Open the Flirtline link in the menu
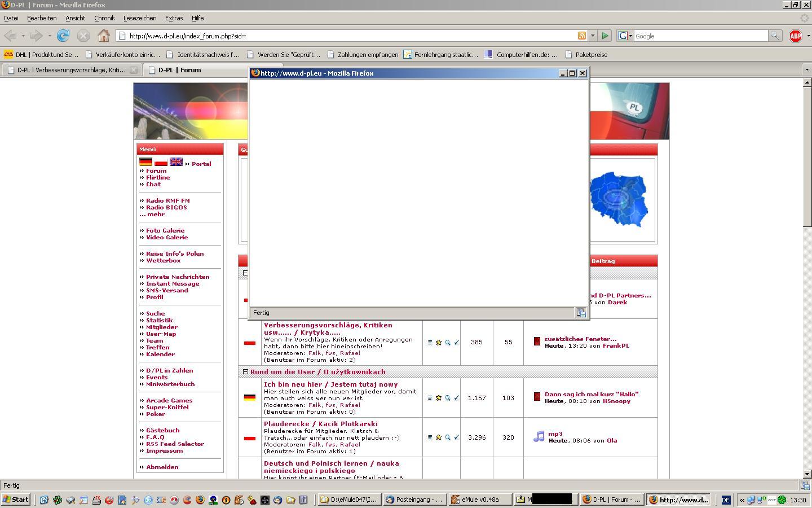 (157, 177)
